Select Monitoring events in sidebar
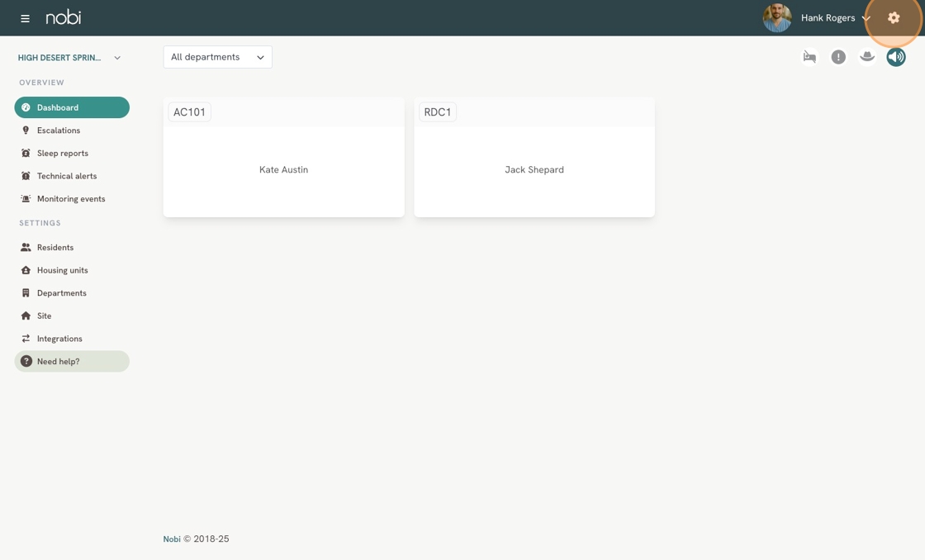Image resolution: width=925 pixels, height=560 pixels. pyautogui.click(x=71, y=199)
